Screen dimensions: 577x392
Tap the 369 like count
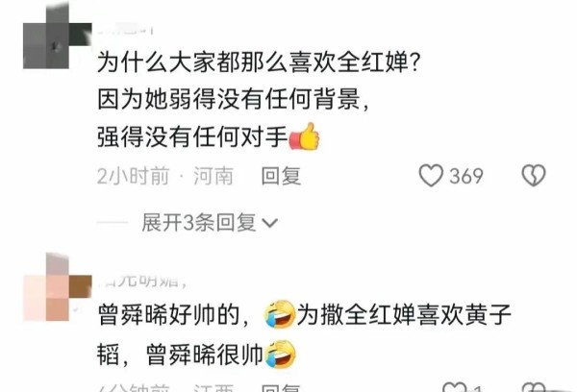[x=465, y=176]
